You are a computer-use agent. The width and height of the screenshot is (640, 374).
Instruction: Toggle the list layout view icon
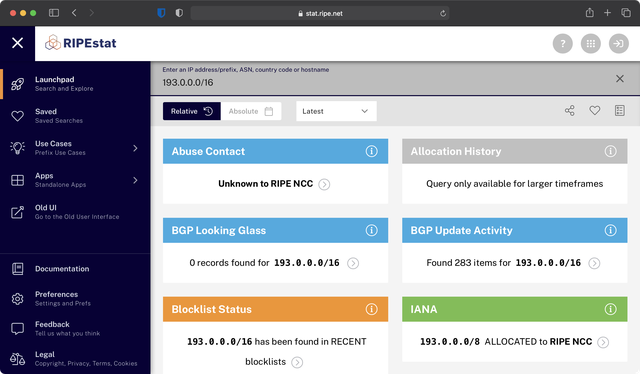click(x=620, y=111)
